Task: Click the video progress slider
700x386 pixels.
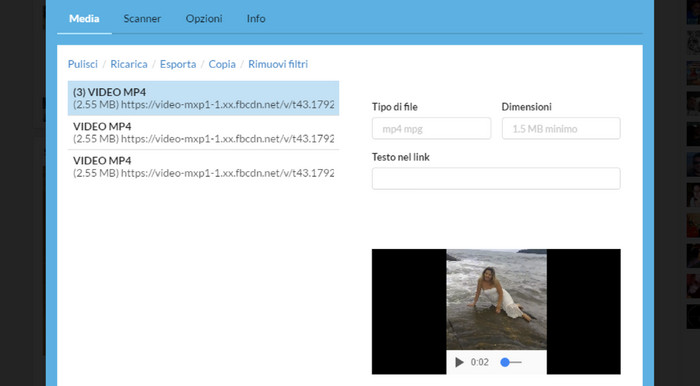Action: (x=511, y=362)
